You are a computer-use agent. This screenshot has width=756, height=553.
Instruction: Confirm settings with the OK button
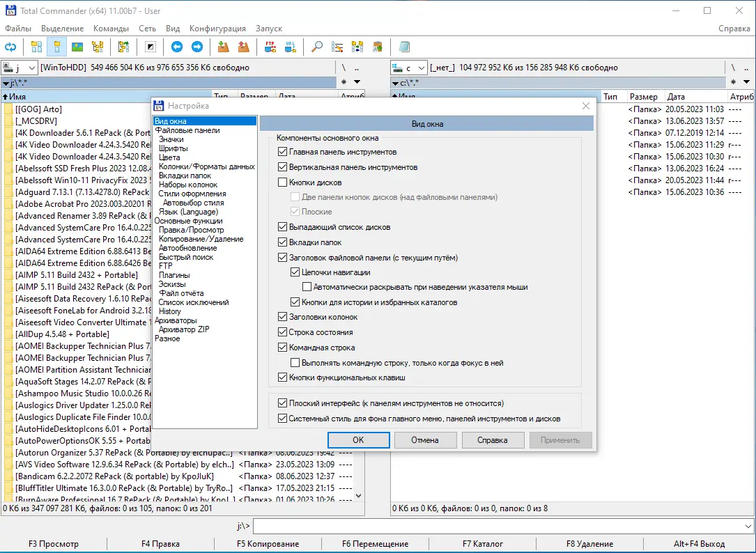tap(358, 439)
